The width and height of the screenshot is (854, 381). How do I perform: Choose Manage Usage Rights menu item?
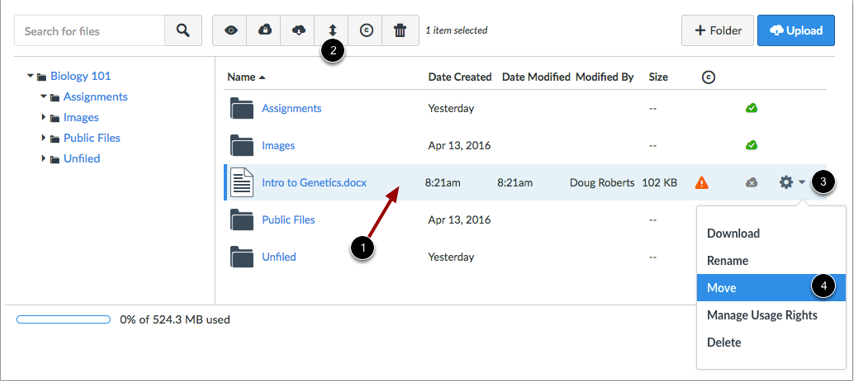click(762, 315)
